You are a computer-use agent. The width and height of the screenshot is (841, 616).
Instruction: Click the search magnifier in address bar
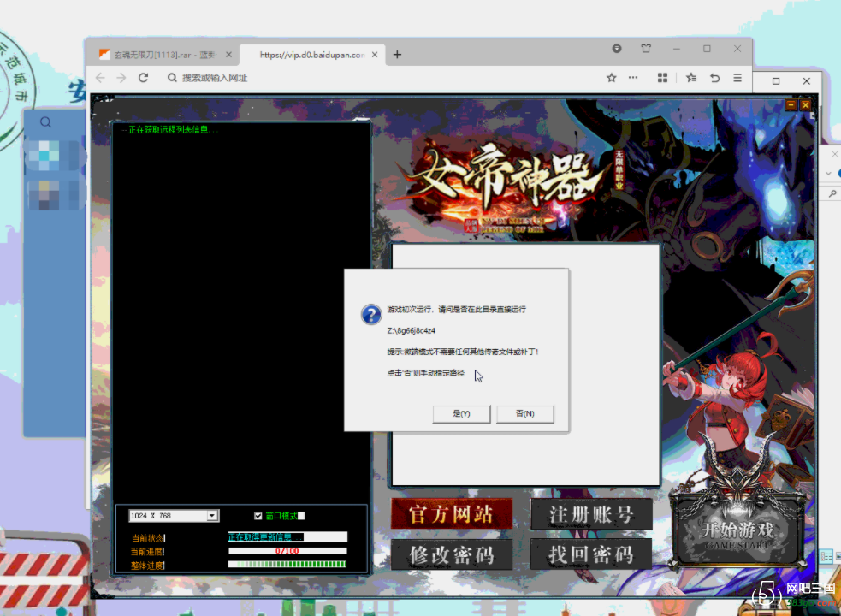tap(172, 78)
